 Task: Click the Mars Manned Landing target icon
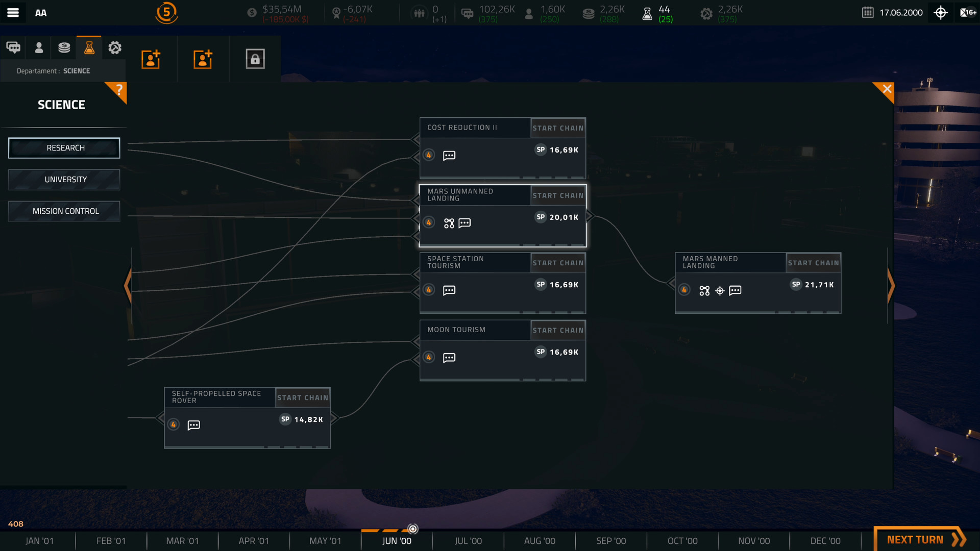[720, 291]
